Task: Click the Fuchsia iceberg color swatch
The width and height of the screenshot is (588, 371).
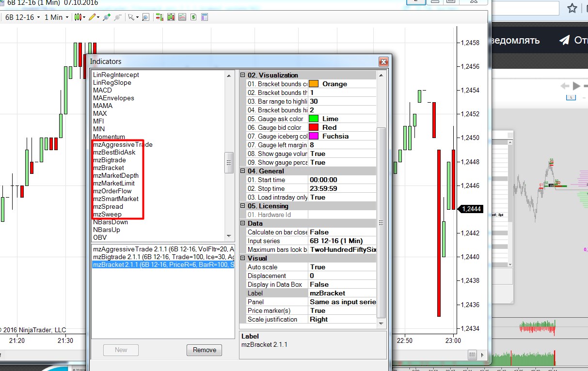Action: [x=314, y=136]
